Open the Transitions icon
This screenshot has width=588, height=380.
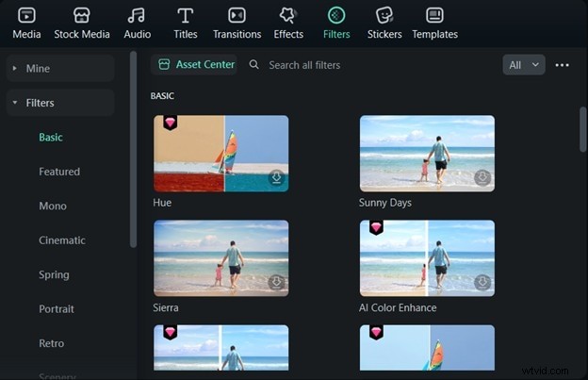pos(237,16)
